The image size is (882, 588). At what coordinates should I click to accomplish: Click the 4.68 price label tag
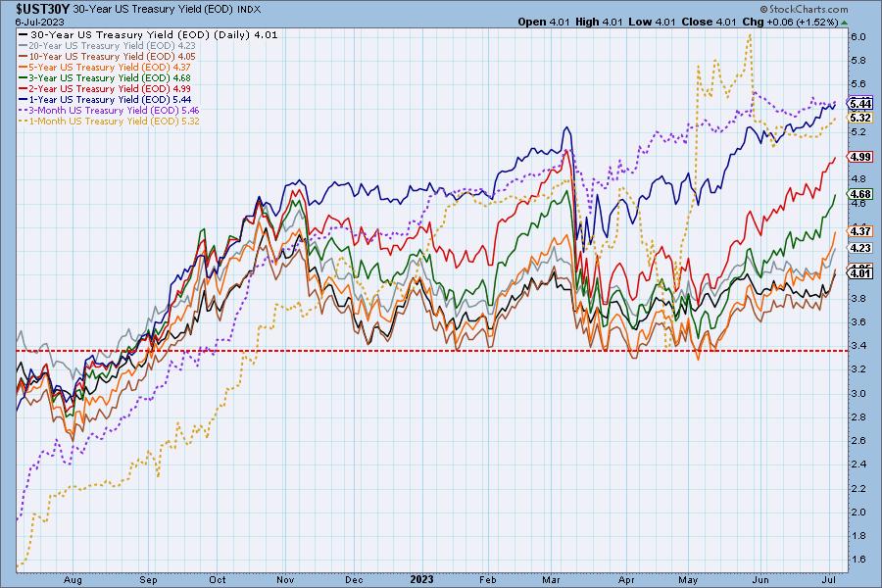[860, 194]
